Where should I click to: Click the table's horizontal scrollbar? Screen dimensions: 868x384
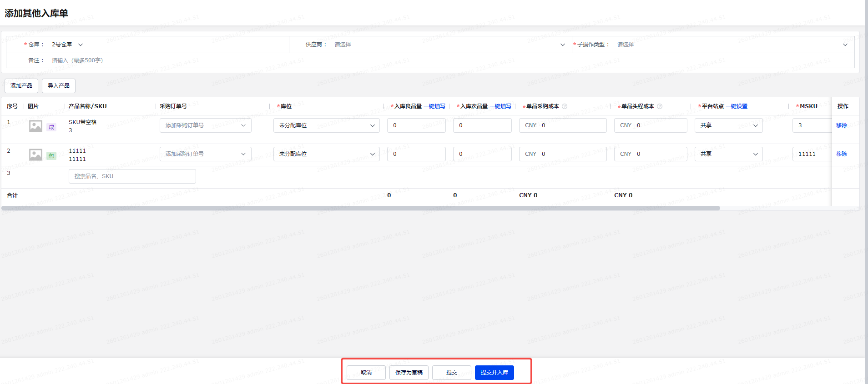pos(361,208)
